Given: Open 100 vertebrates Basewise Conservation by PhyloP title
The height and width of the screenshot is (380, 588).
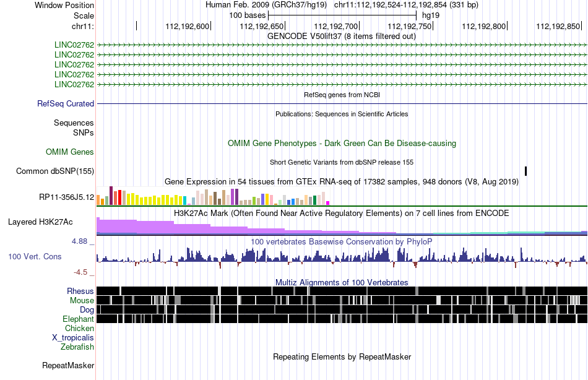Looking at the screenshot, I should tap(342, 242).
